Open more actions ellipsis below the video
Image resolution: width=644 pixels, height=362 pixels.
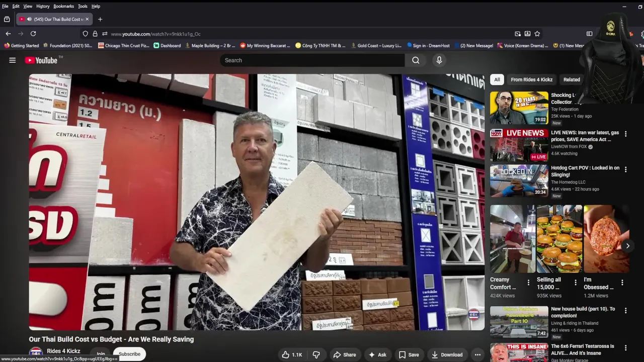[477, 354]
